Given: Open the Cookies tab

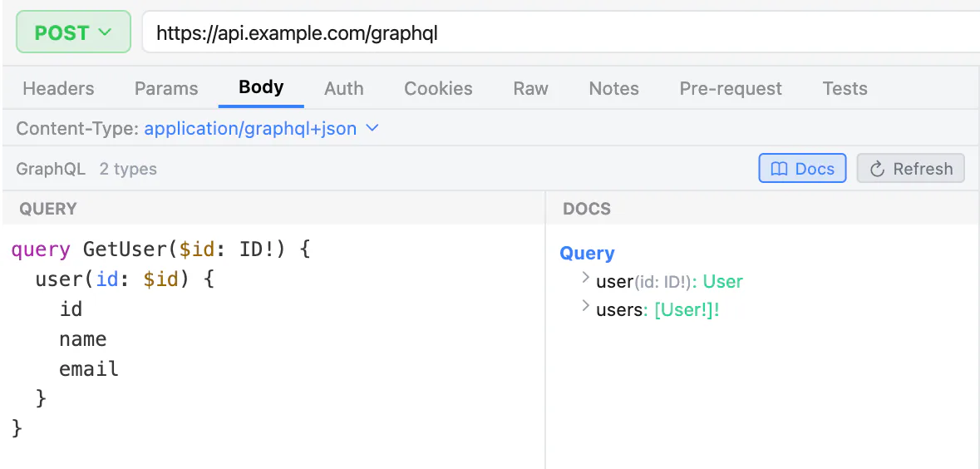Looking at the screenshot, I should pos(438,88).
